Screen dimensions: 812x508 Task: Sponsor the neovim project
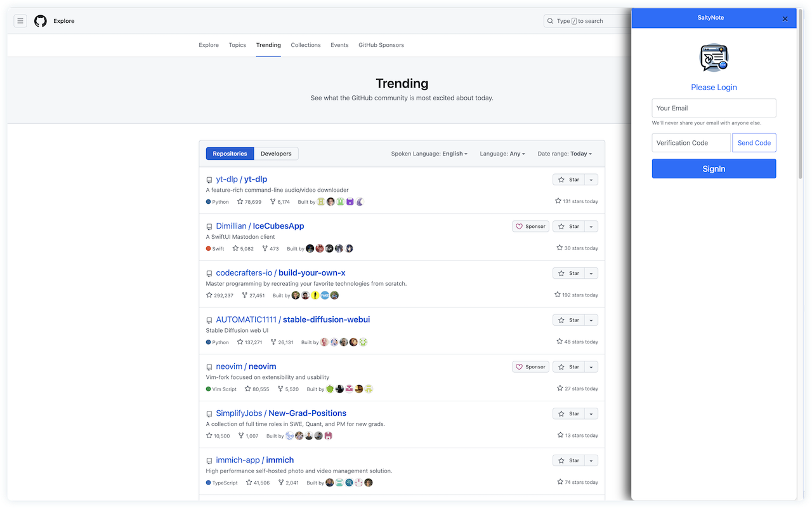530,367
